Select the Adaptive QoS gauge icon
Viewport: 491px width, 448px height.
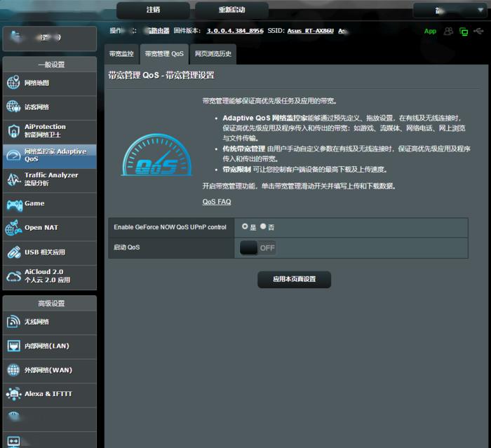point(13,155)
